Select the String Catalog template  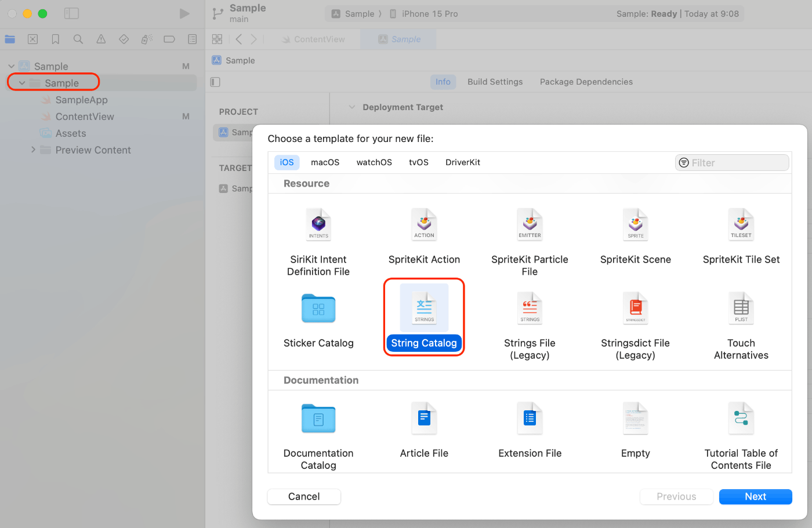tap(424, 317)
